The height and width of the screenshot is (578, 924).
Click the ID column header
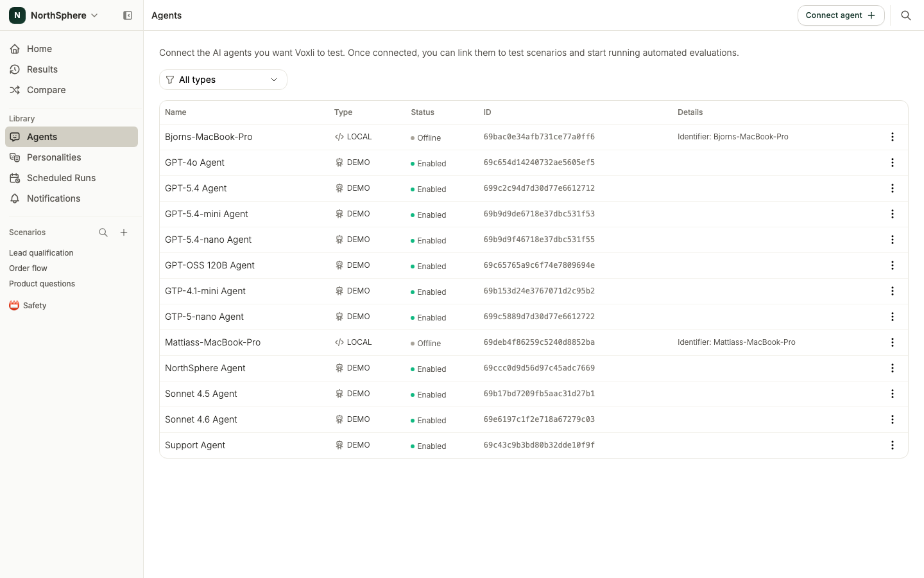click(488, 112)
